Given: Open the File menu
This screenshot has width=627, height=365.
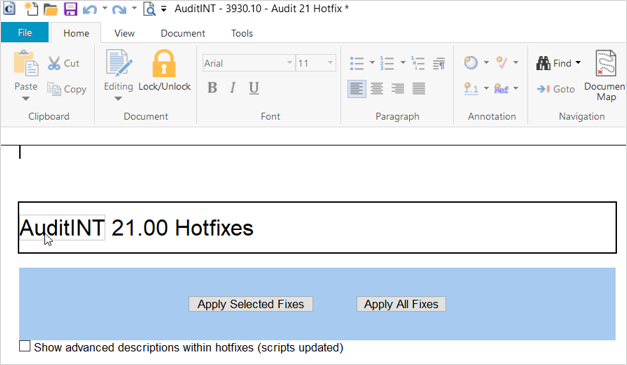Looking at the screenshot, I should click(x=25, y=33).
